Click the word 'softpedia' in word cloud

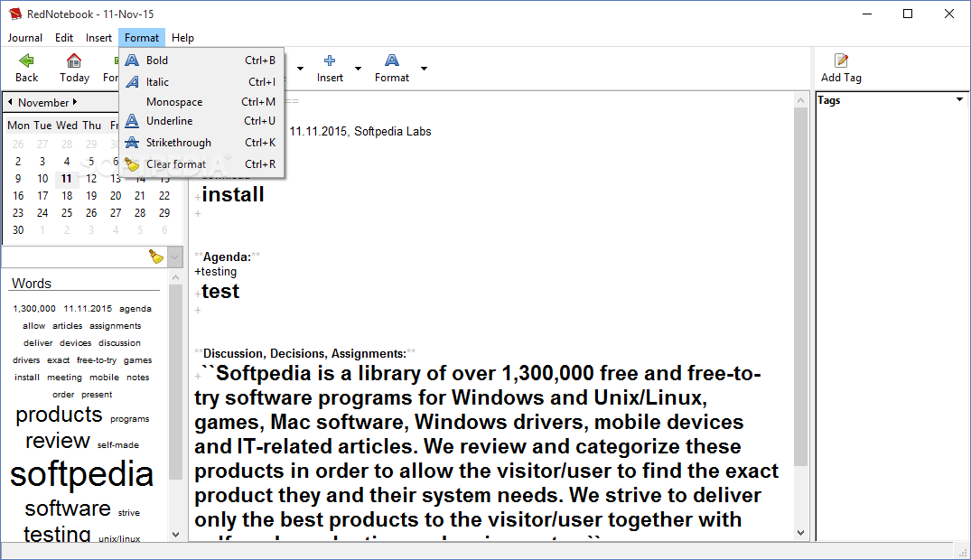tap(81, 474)
